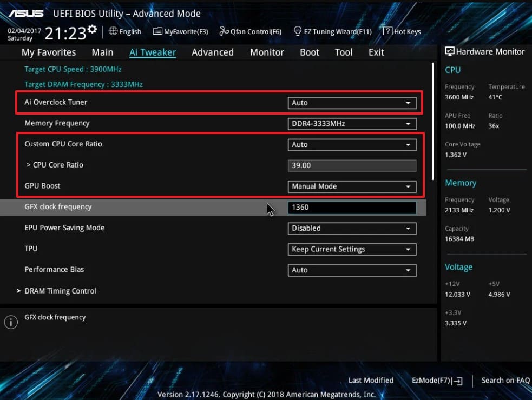Open the TPU Keep Current Settings dropdown
The image size is (532, 400).
[352, 250]
